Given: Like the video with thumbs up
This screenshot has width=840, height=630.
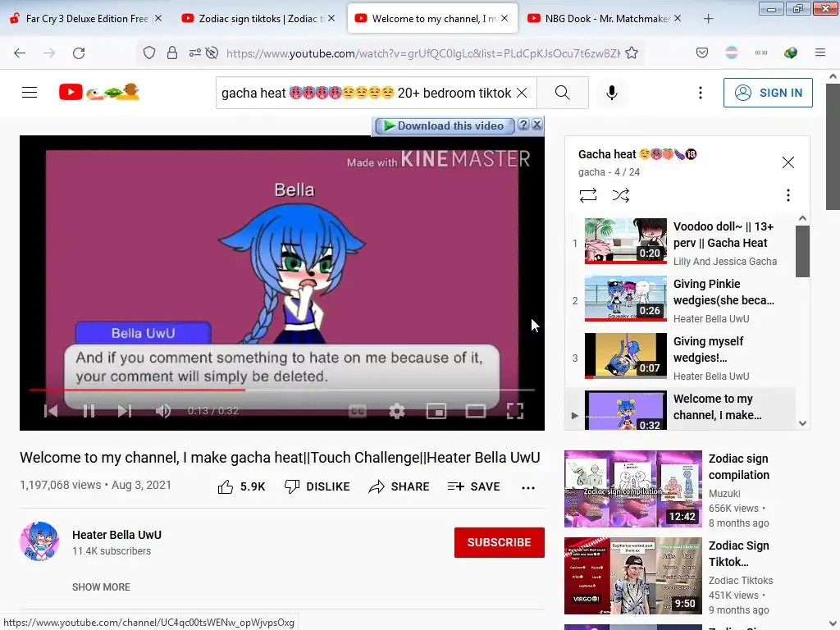Looking at the screenshot, I should click(x=242, y=486).
